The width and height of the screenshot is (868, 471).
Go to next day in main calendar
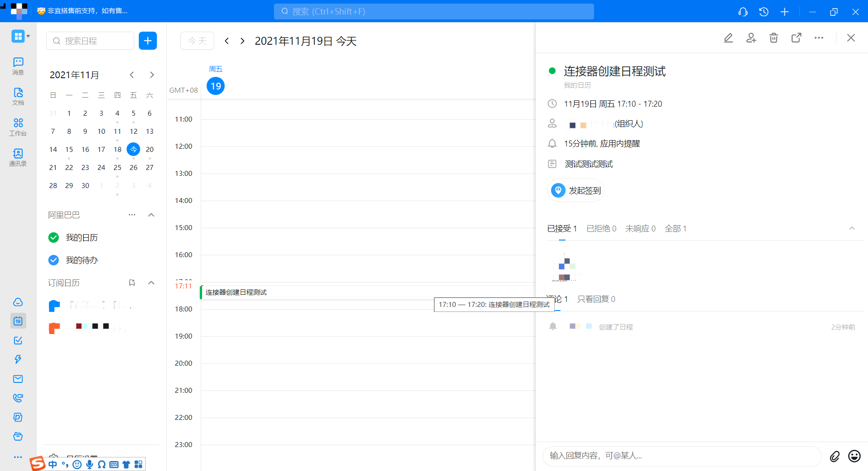point(243,41)
